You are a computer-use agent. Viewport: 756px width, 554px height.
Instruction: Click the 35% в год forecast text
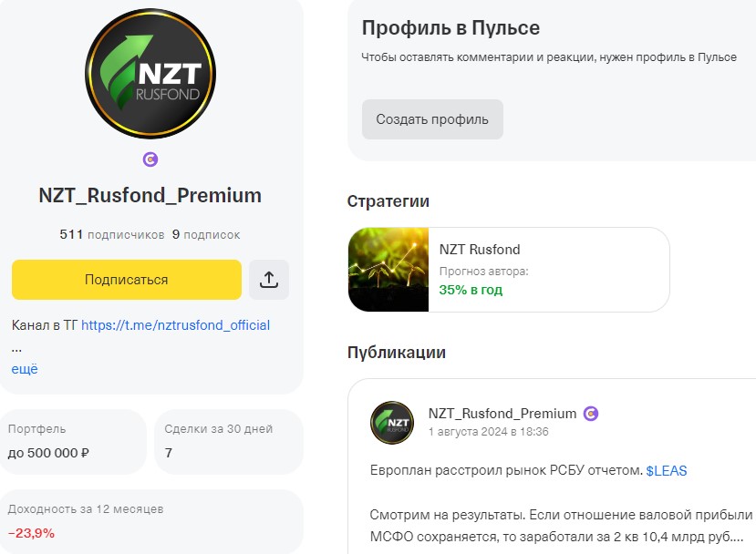pyautogui.click(x=471, y=290)
